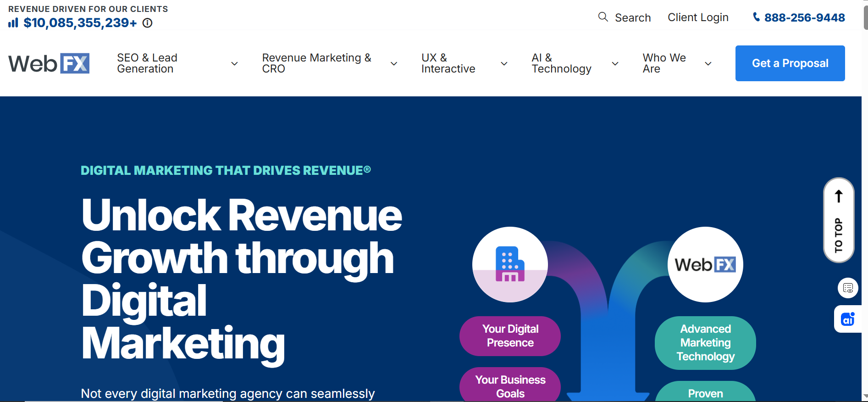Screen dimensions: 868x402
Task: Click Your Digital Presence pill
Action: click(x=510, y=336)
